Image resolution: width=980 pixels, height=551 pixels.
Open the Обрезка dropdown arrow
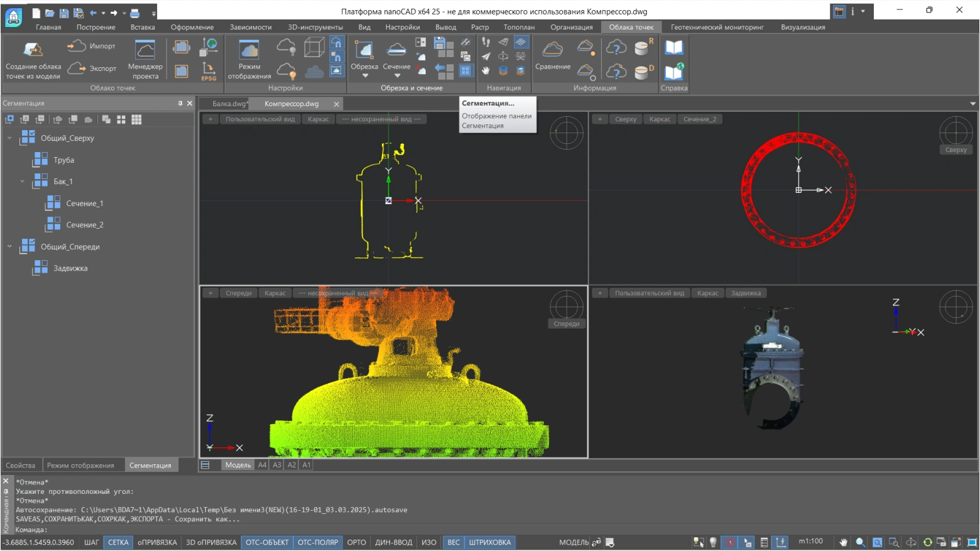pos(364,76)
